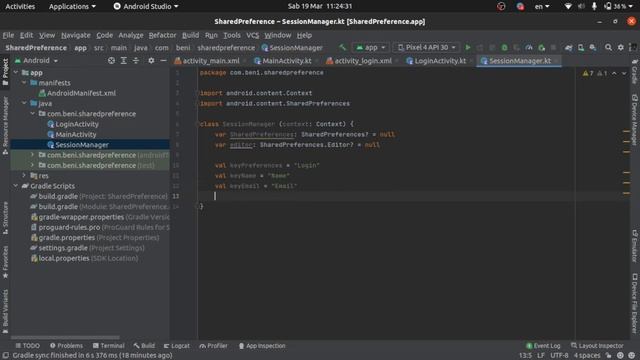Run the app with green play icon

(468, 48)
